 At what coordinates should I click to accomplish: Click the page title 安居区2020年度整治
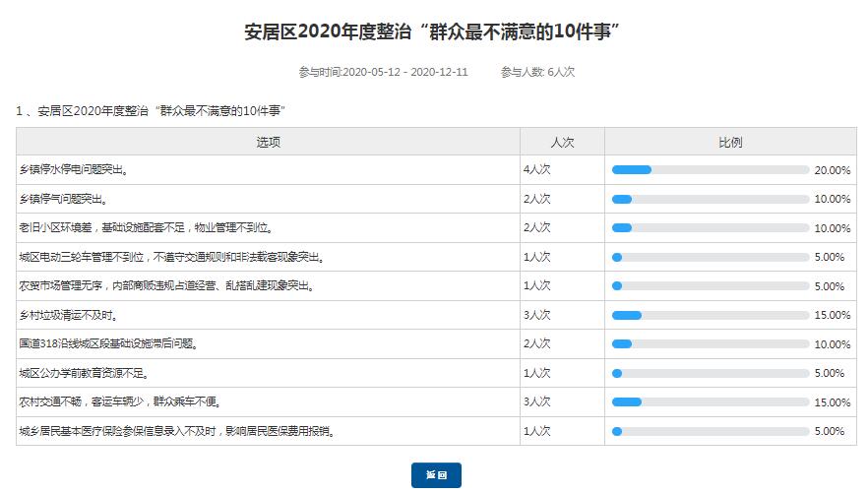(433, 33)
